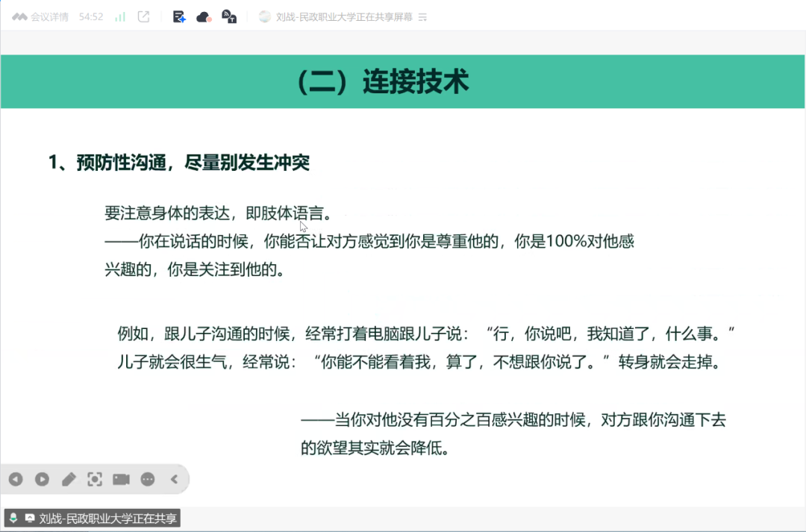Screen dimensions: 806x532
Task: Expand the screen sharing options menu
Action: 422,16
